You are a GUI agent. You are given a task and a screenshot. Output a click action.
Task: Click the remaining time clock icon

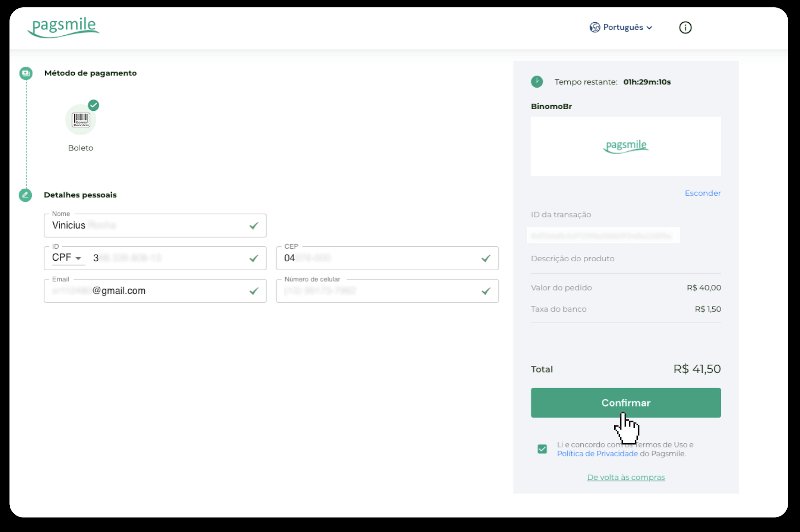tap(537, 82)
